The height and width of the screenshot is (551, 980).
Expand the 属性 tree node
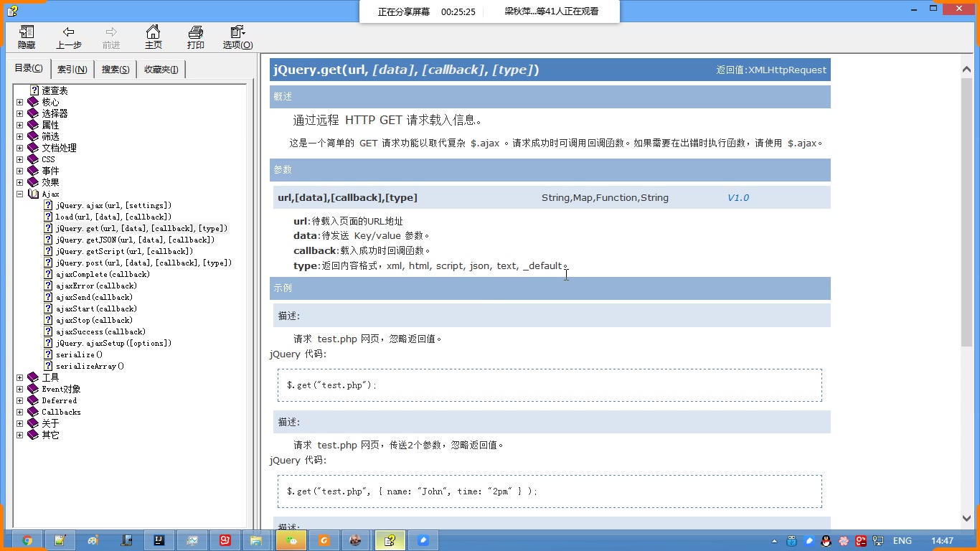pyautogui.click(x=20, y=125)
